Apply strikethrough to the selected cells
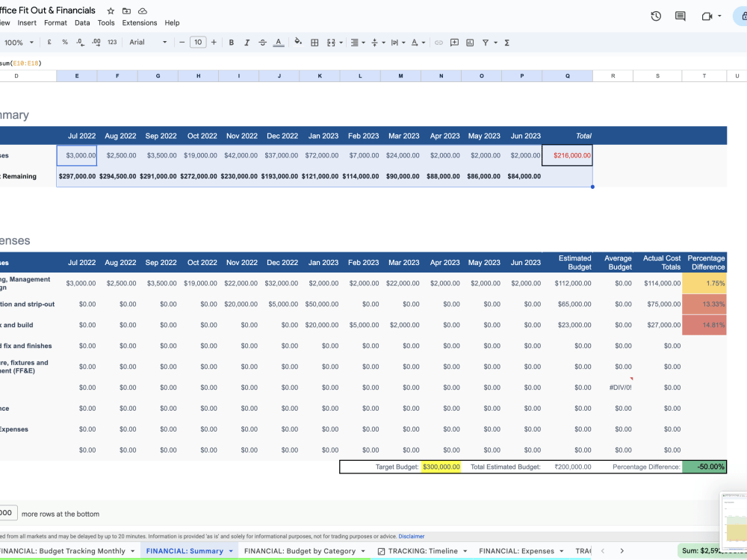 point(262,42)
